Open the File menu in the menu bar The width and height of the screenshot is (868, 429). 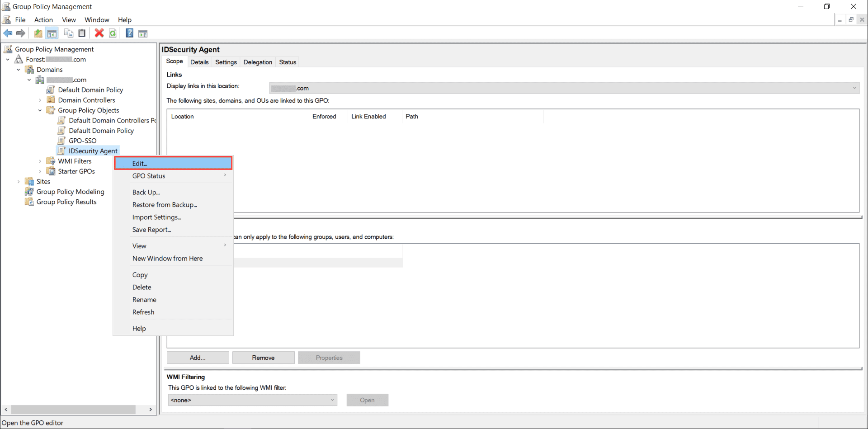[x=20, y=20]
